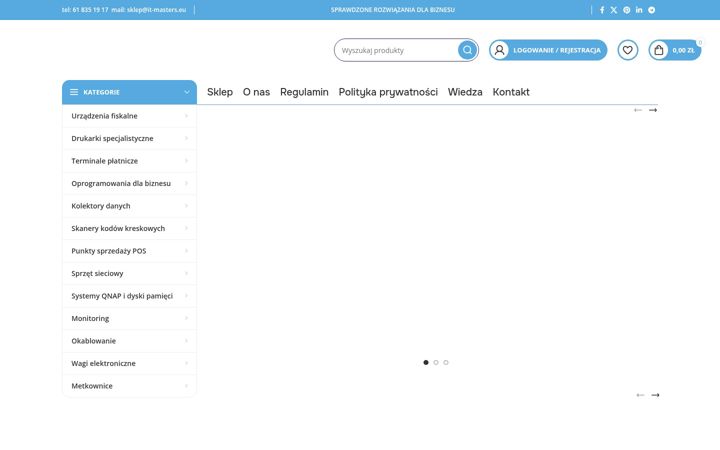Viewport: 720px width, 450px height.
Task: Open the O nas page
Action: [x=256, y=92]
